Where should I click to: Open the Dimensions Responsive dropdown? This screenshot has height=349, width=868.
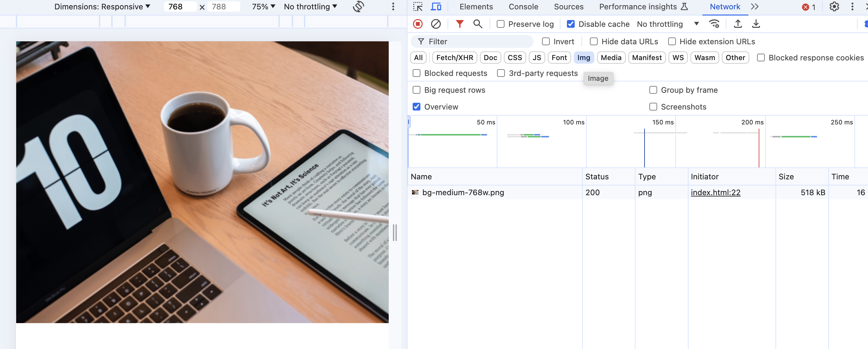click(x=102, y=6)
